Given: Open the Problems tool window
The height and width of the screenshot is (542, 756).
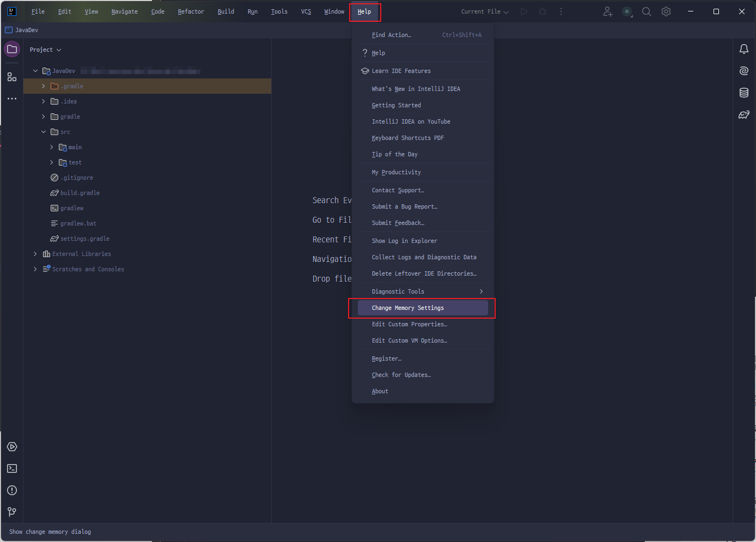Looking at the screenshot, I should click(12, 490).
